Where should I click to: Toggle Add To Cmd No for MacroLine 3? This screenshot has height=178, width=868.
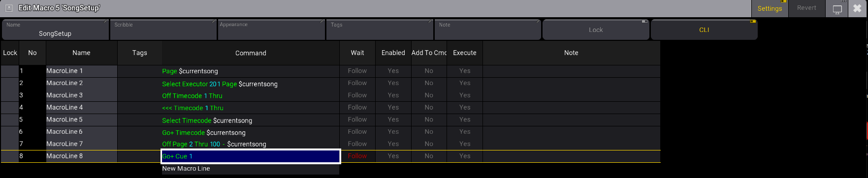(x=429, y=95)
